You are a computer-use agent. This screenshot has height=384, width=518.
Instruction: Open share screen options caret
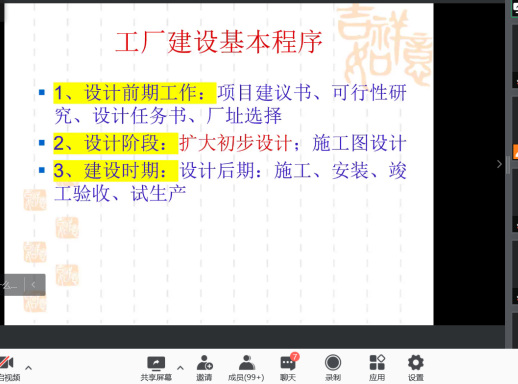[x=180, y=368]
